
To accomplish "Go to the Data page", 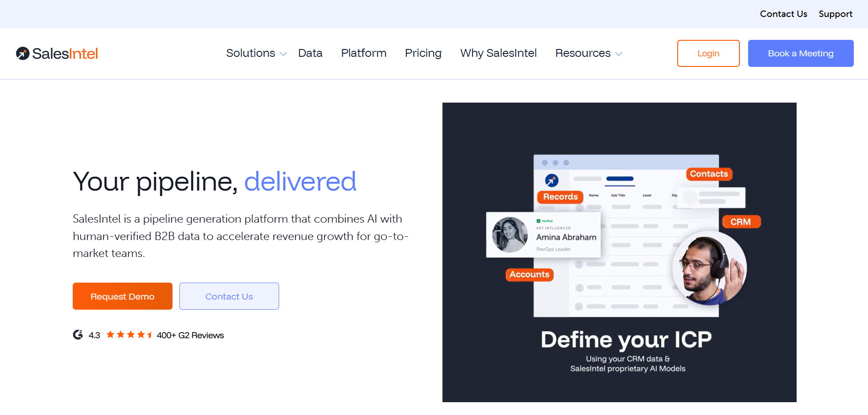I will [310, 53].
